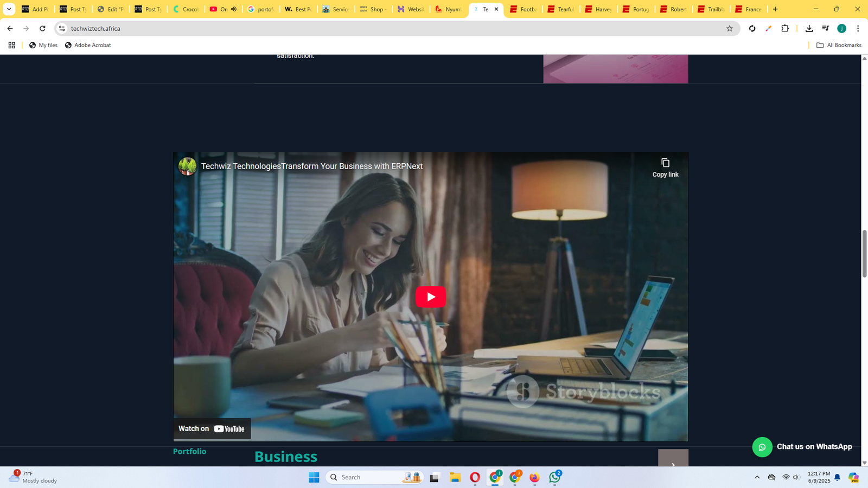Switch to the Add Po tab
Image resolution: width=868 pixels, height=488 pixels.
coord(35,9)
